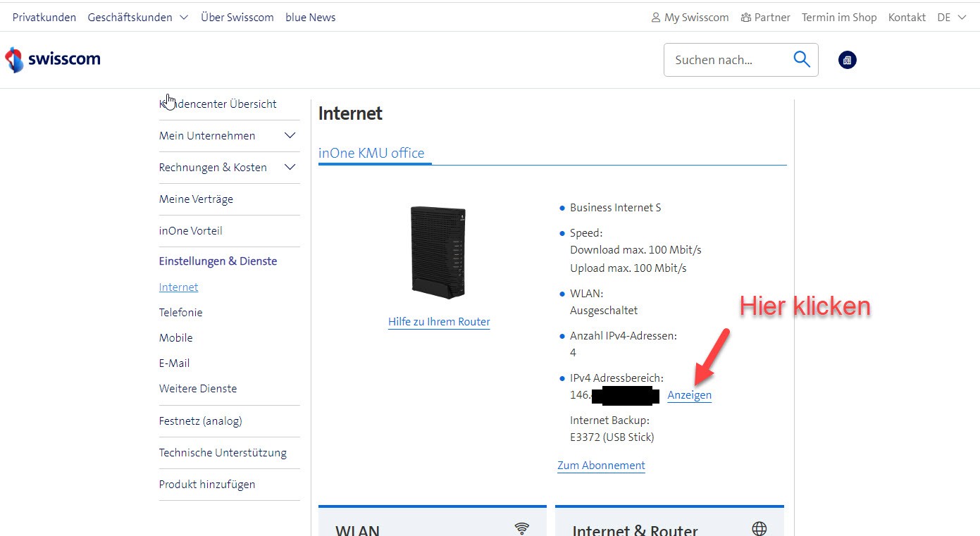Click into the Suchen nach search field

(x=726, y=60)
